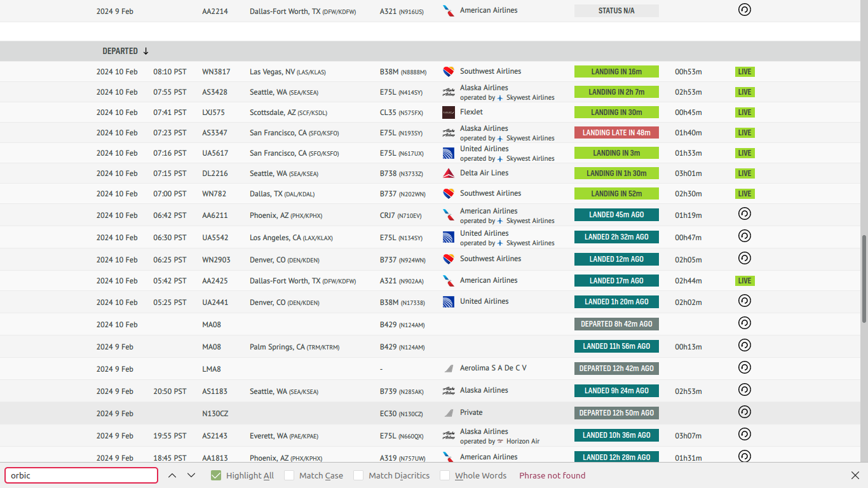Enable Match Case option
The height and width of the screenshot is (488, 868).
289,475
